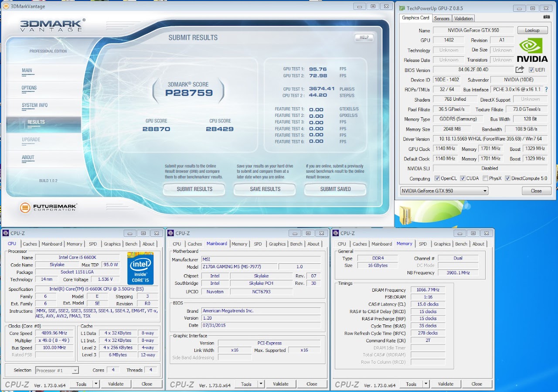Open About tab in CPU-Z motherboard window

313,244
